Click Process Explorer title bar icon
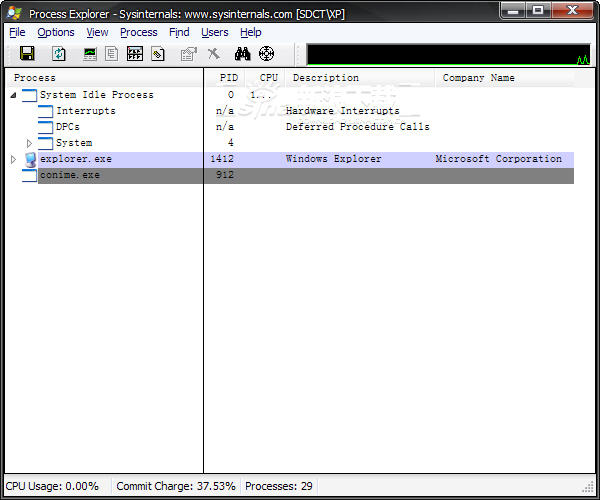The image size is (600, 500). coord(14,13)
